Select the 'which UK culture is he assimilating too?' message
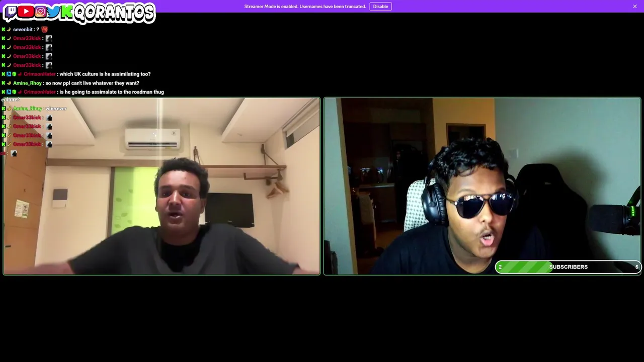This screenshot has height=362, width=644. (105, 74)
